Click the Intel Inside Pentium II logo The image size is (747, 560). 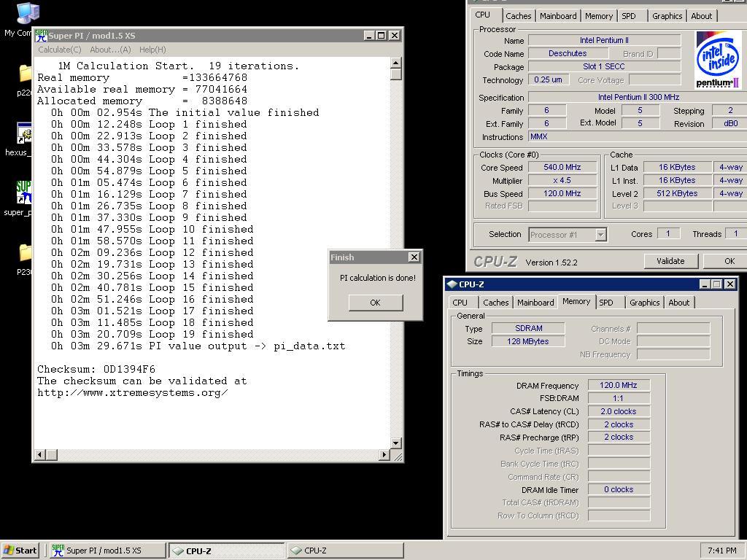[x=718, y=60]
